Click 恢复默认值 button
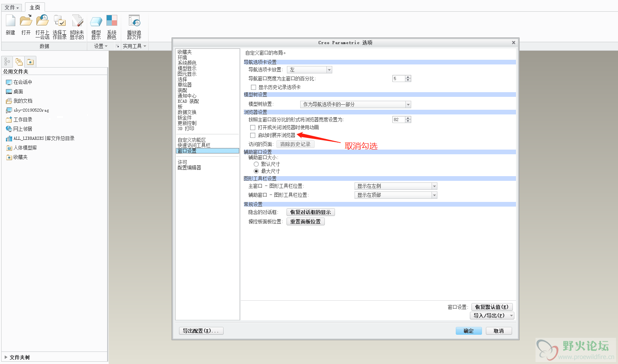This screenshot has height=364, width=618. 492,307
